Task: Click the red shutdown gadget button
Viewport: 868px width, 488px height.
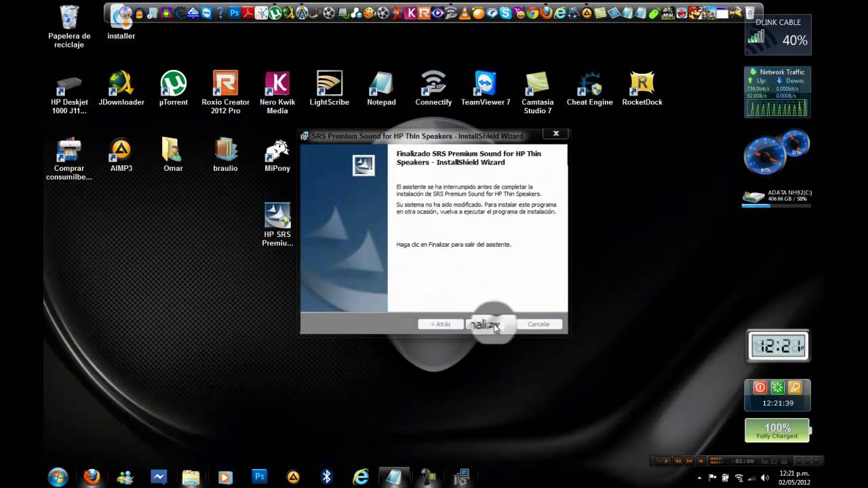Action: (760, 388)
